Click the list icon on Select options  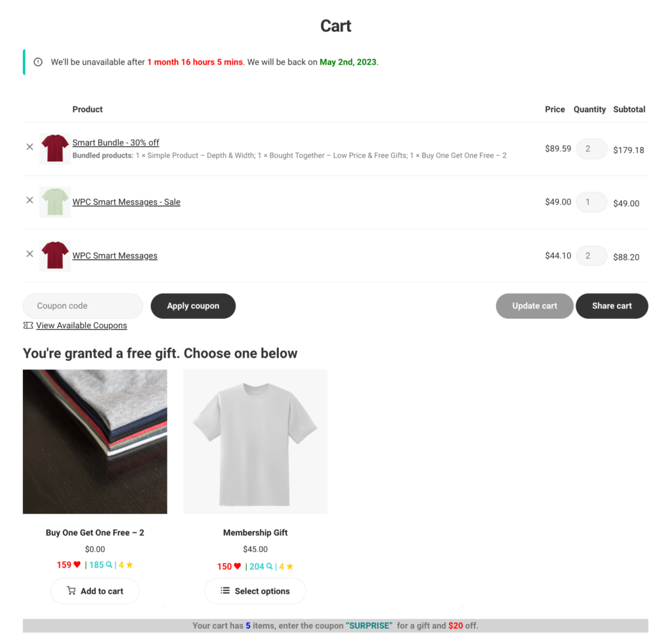[223, 591]
